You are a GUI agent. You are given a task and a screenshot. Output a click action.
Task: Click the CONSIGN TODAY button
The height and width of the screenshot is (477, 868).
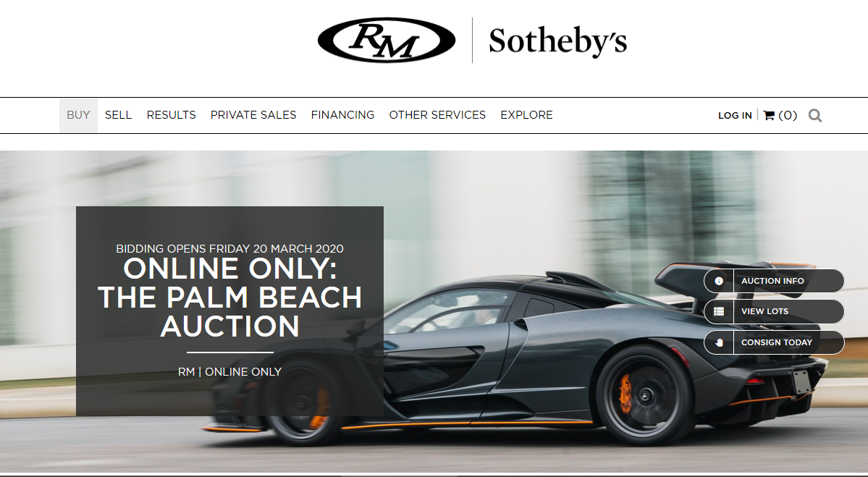[x=774, y=342]
